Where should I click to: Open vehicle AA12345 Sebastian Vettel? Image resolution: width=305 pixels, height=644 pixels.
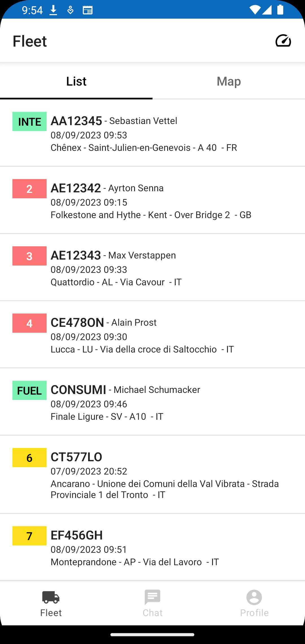tap(152, 133)
